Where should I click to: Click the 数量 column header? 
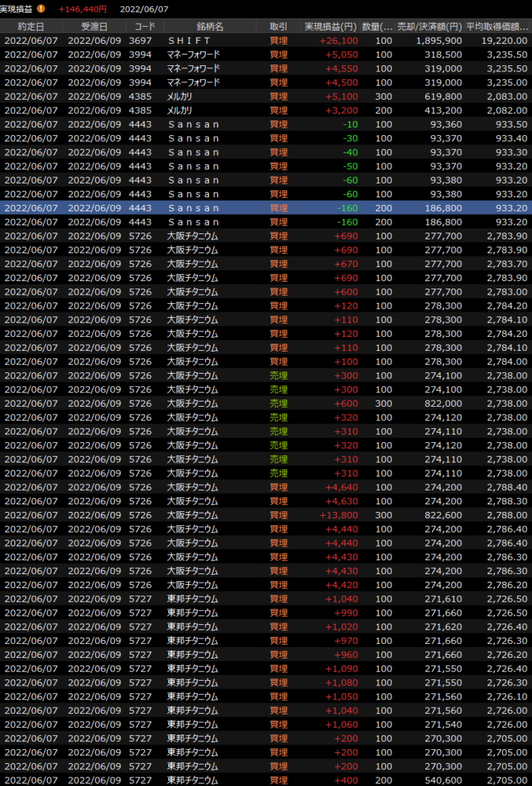377,26
